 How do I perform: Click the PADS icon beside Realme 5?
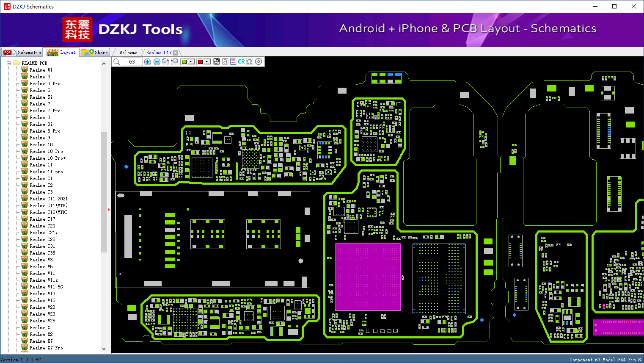pyautogui.click(x=25, y=90)
